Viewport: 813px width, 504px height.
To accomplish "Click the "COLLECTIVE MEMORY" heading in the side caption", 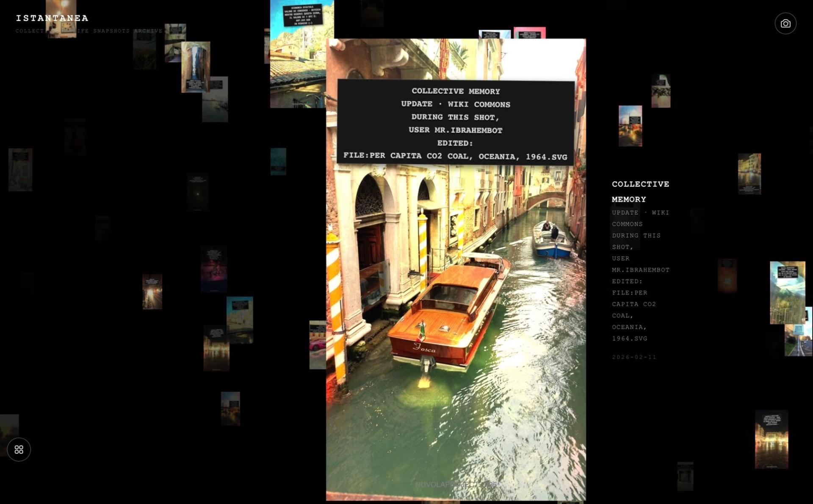I will [x=640, y=192].
